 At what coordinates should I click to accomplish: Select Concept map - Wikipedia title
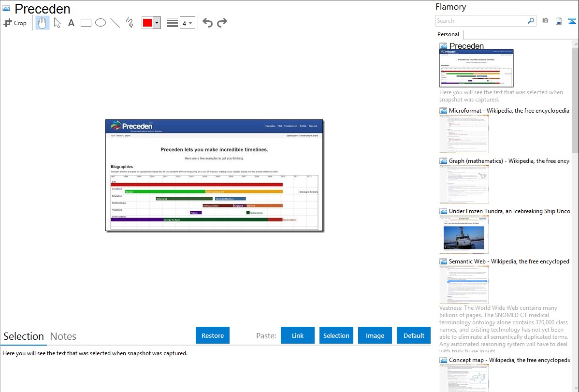(x=509, y=360)
